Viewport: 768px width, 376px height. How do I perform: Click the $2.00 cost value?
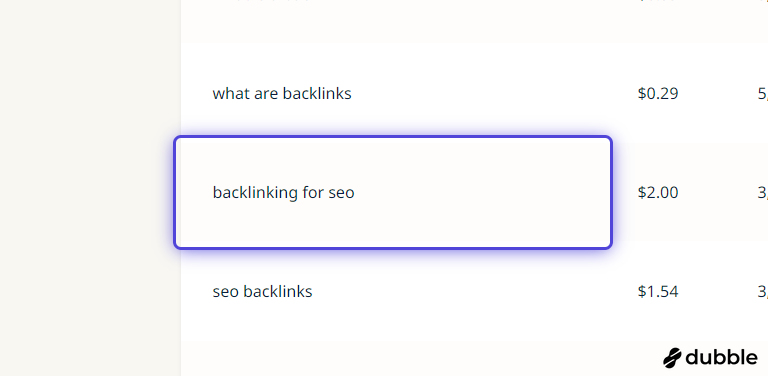(658, 192)
